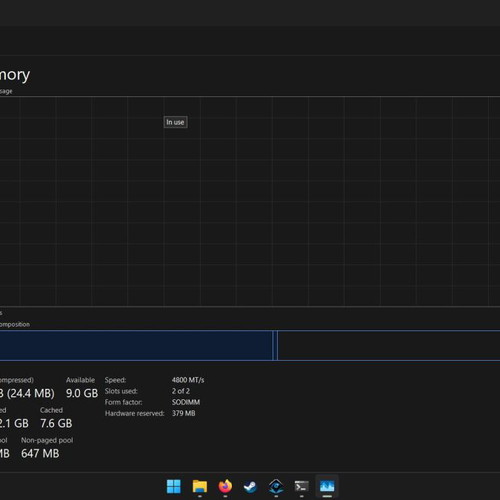500x500 pixels.
Task: Click the Memory heading text
Action: tap(15, 75)
